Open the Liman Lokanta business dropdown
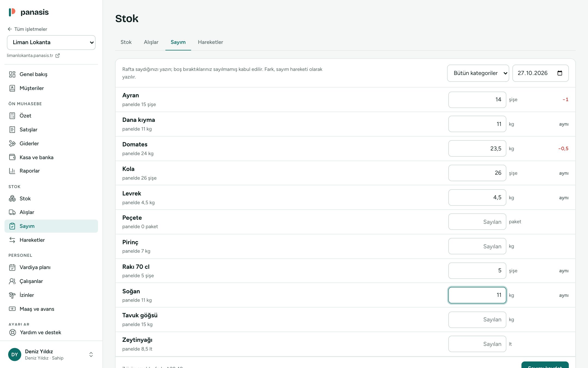The image size is (588, 368). [x=51, y=43]
